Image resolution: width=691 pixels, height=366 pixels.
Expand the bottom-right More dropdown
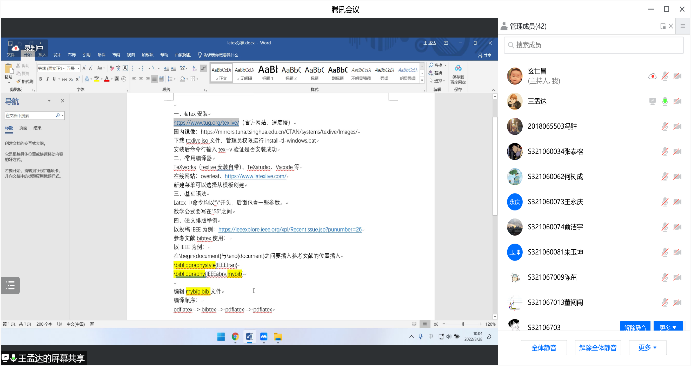[x=647, y=348]
